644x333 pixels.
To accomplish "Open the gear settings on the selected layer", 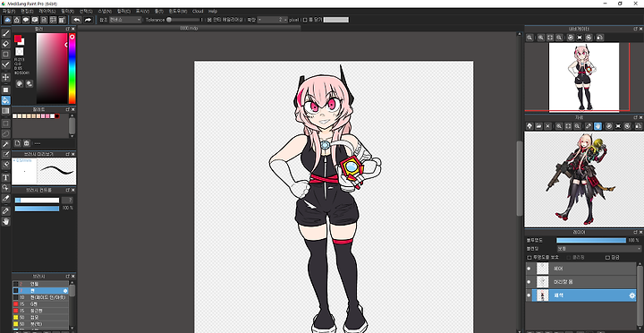I will coord(632,295).
